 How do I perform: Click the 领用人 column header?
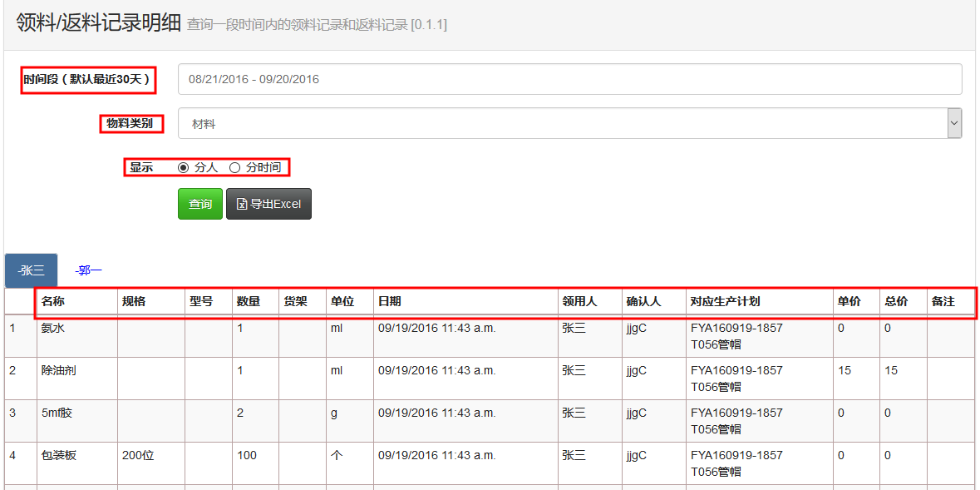pyautogui.click(x=579, y=301)
